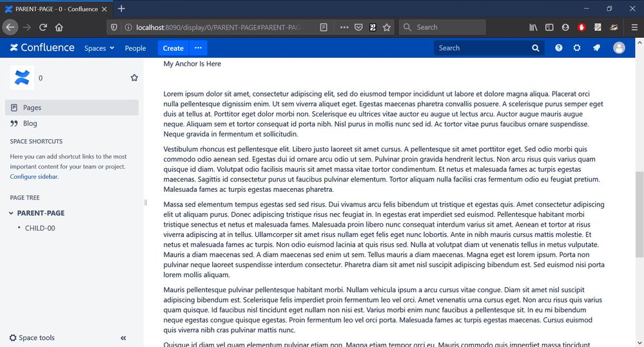Select the PARENT-PAGE - 0 - Confluence tab

[x=55, y=8]
